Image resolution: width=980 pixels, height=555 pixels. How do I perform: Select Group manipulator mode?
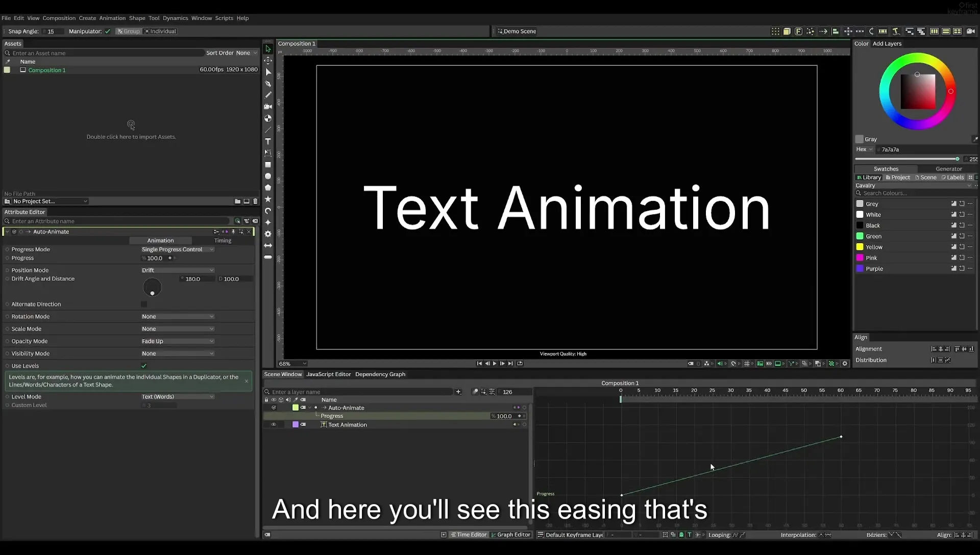click(x=128, y=32)
